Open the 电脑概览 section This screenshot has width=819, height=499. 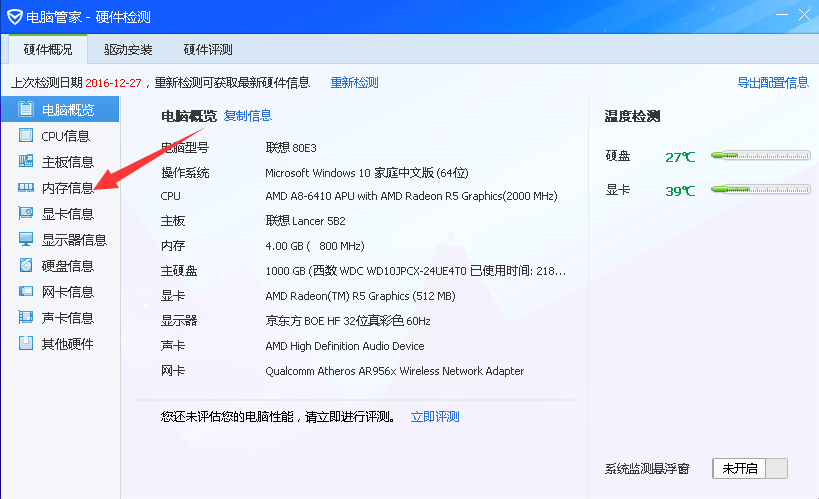pyautogui.click(x=60, y=110)
